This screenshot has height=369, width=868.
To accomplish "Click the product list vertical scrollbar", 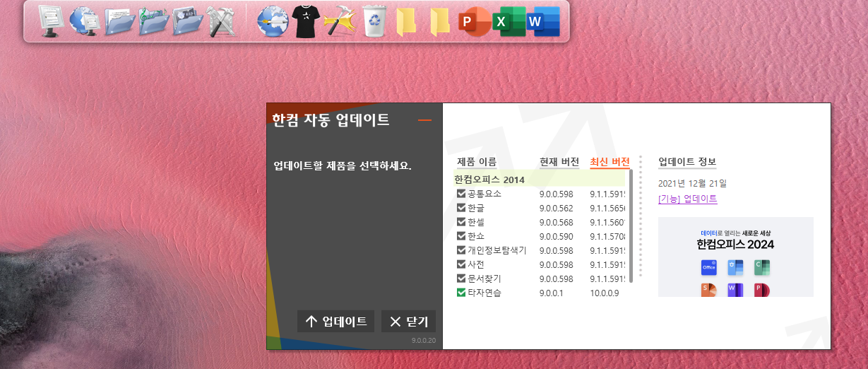I will (631, 226).
